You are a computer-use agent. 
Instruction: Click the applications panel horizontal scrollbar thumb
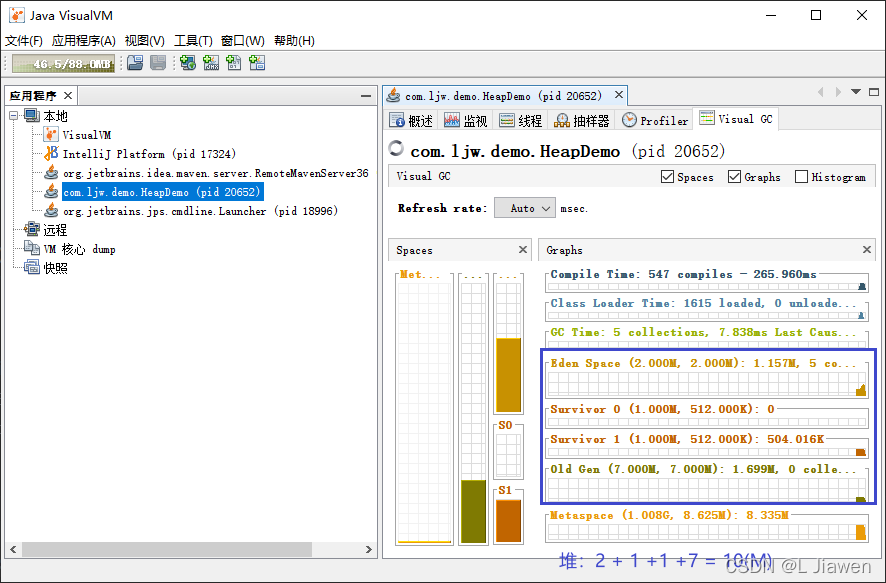[x=167, y=549]
